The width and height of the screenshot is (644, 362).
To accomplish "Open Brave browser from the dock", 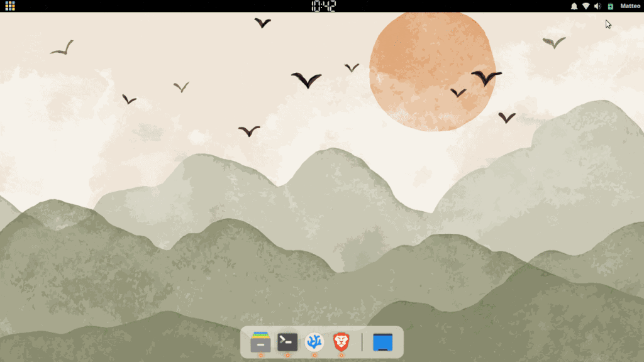I will (x=341, y=342).
